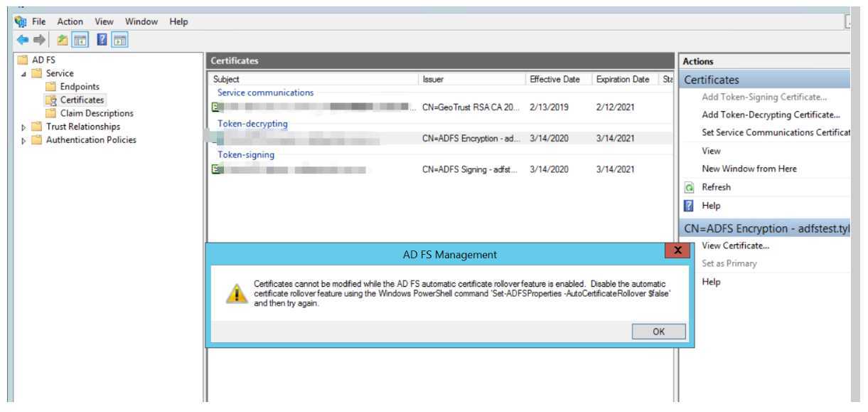Click issuer CN=ADFS Signing cell
The height and width of the screenshot is (412, 868).
[470, 169]
